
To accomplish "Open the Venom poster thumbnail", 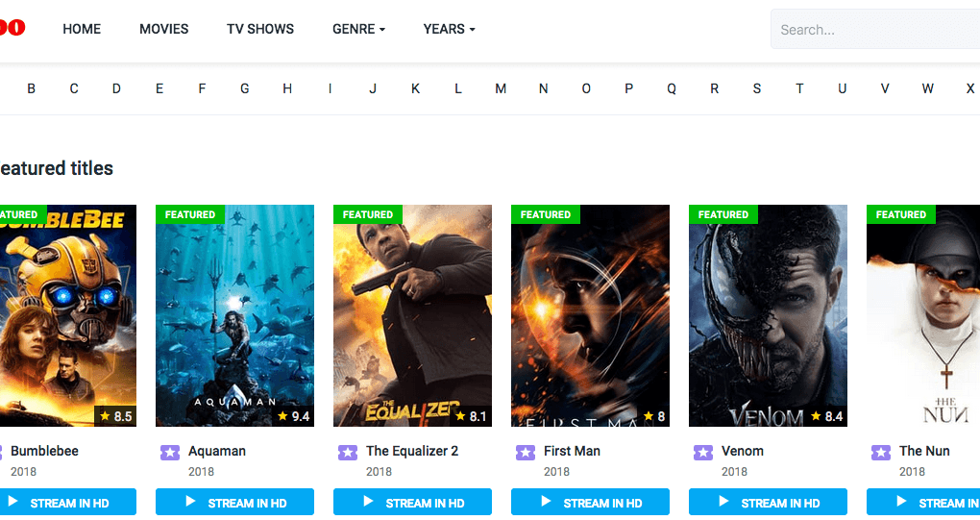I will 768,315.
